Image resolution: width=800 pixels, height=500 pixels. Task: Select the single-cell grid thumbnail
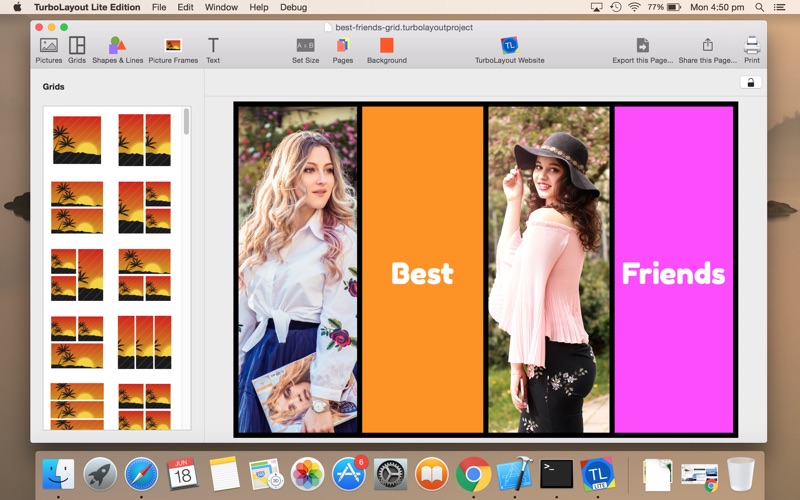point(77,140)
